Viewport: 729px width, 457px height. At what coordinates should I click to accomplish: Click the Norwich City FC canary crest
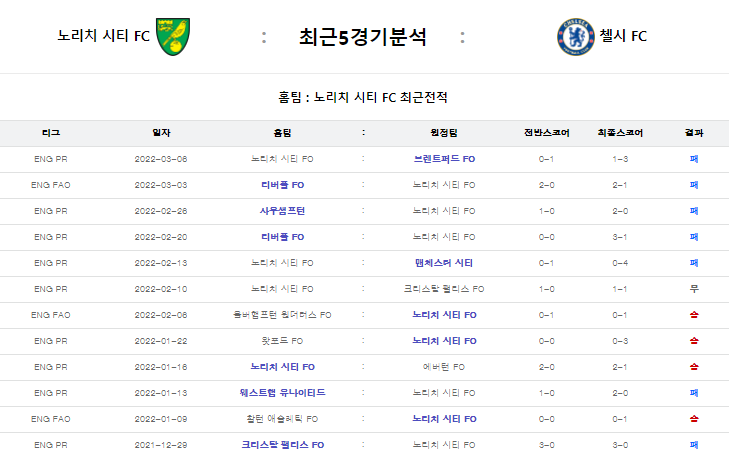[x=173, y=37]
